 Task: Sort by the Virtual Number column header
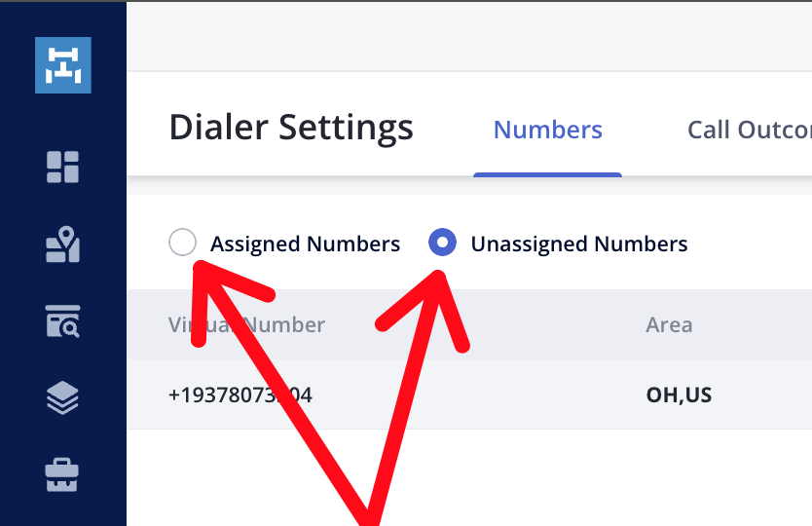(246, 325)
